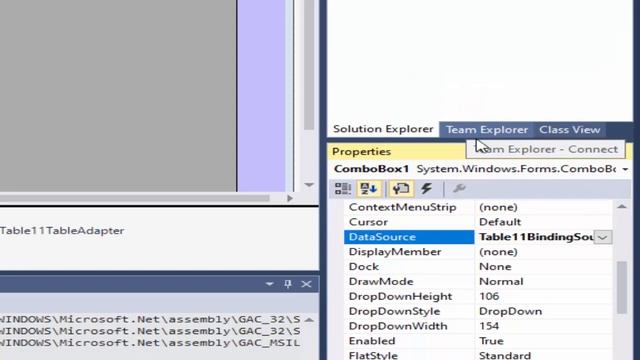The height and width of the screenshot is (360, 640).
Task: Select the DropDownHeight property
Action: 400,296
